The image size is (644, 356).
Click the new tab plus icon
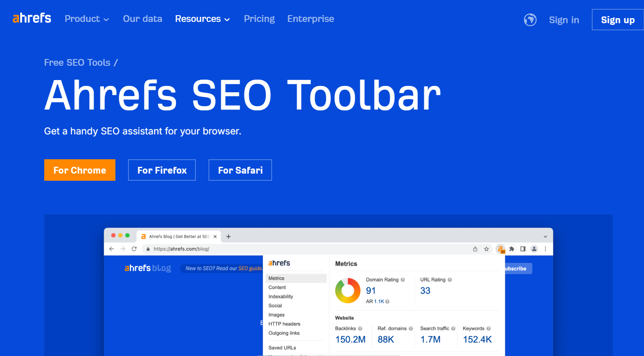click(228, 237)
